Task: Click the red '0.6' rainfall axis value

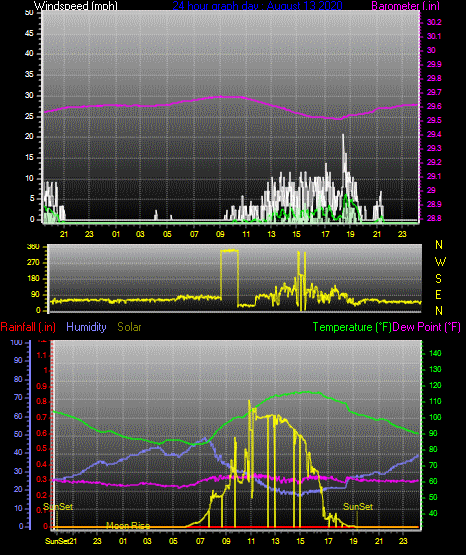Action: click(42, 433)
